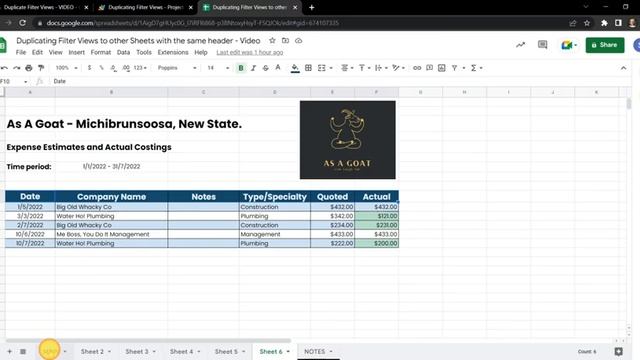
Task: Reload the page in the browser
Action: click(x=22, y=23)
